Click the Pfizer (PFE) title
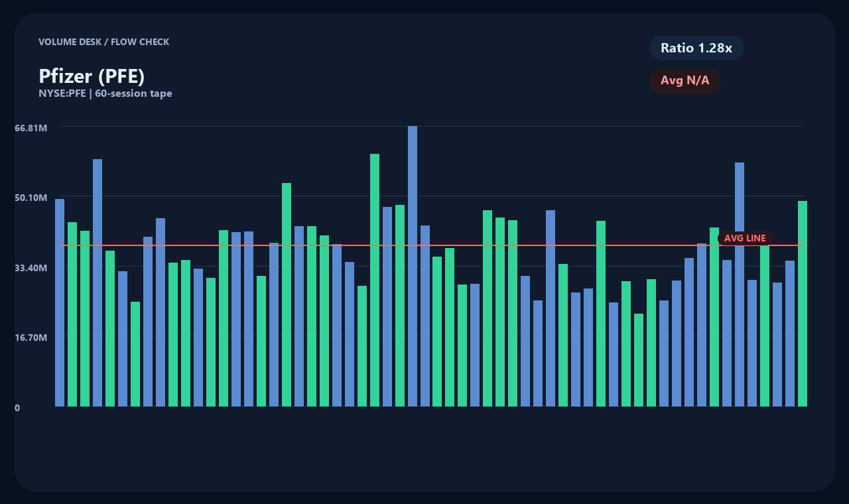849x504 pixels. point(92,76)
